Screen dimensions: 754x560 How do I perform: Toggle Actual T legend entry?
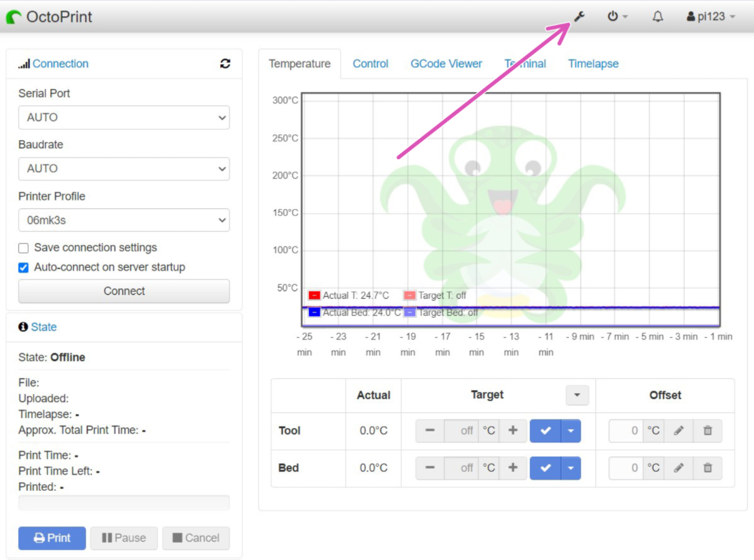pyautogui.click(x=349, y=296)
